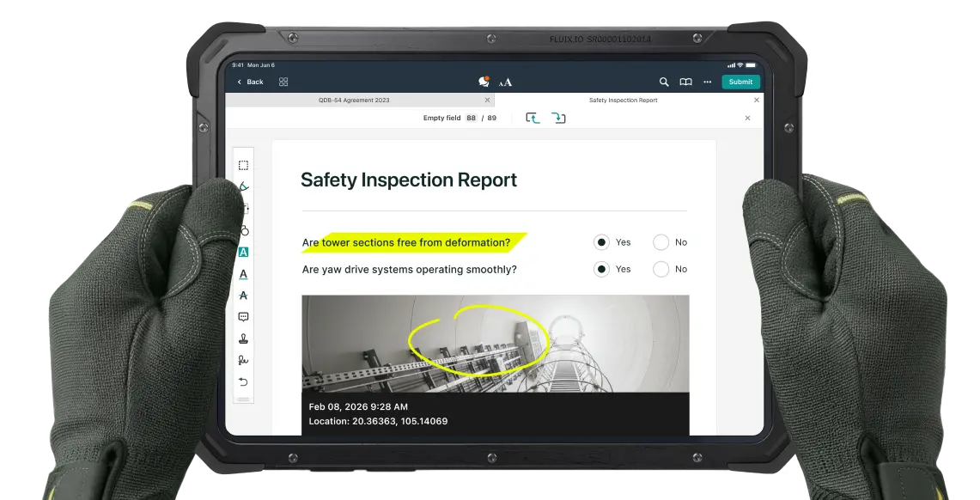Select the rectangular selection tool
Screen dimensions: 980x500
pos(243,166)
